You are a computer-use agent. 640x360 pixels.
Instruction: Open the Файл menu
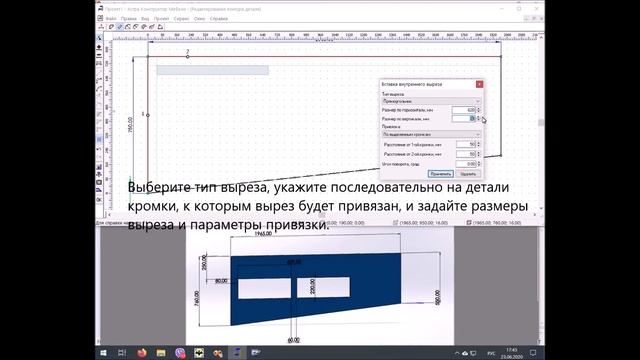pyautogui.click(x=111, y=19)
